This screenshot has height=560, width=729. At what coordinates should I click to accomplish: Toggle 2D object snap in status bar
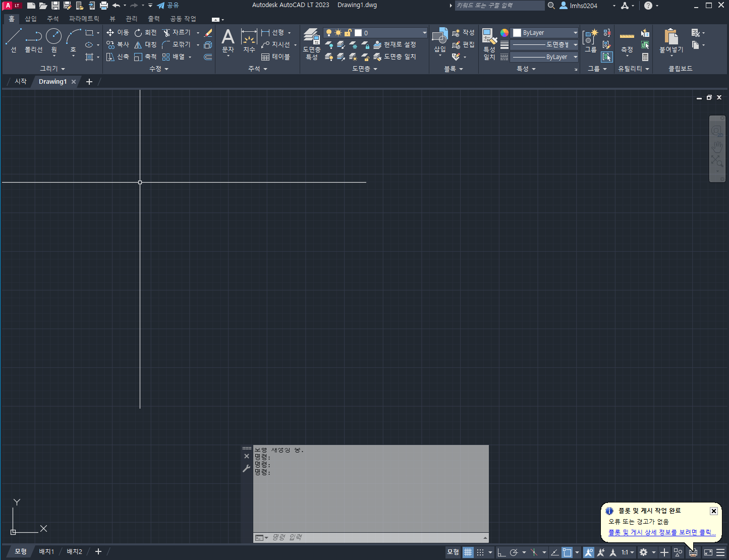coord(567,552)
